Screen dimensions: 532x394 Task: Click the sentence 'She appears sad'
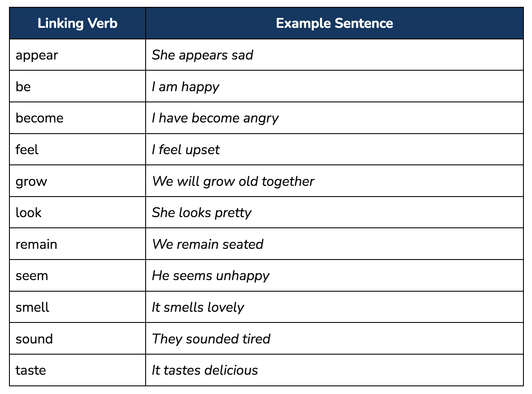pyautogui.click(x=203, y=55)
